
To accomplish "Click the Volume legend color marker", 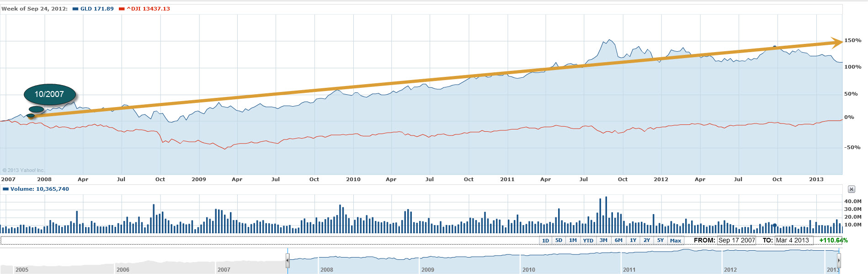I will pyautogui.click(x=5, y=189).
